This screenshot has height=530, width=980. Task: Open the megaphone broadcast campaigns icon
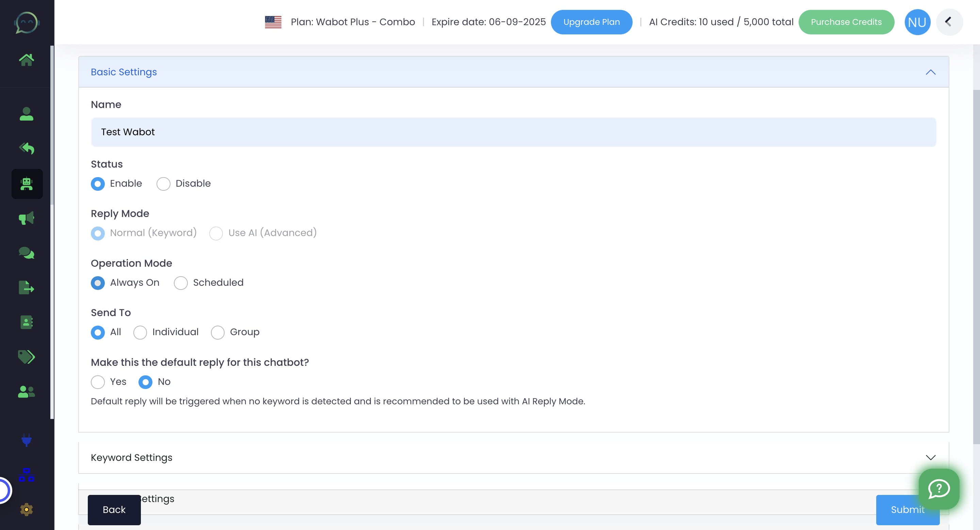(x=27, y=218)
